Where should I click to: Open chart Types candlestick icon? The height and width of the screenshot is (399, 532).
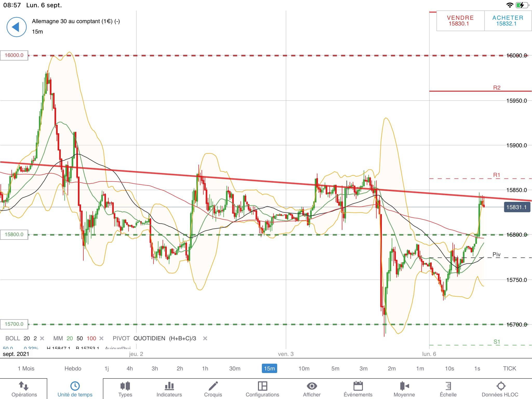pos(125,386)
